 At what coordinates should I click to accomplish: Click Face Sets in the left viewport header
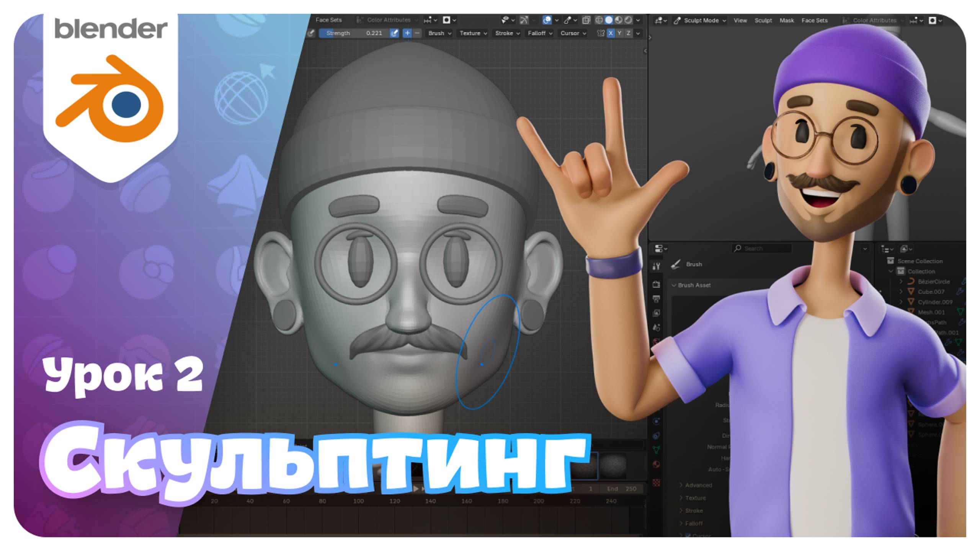pyautogui.click(x=328, y=20)
